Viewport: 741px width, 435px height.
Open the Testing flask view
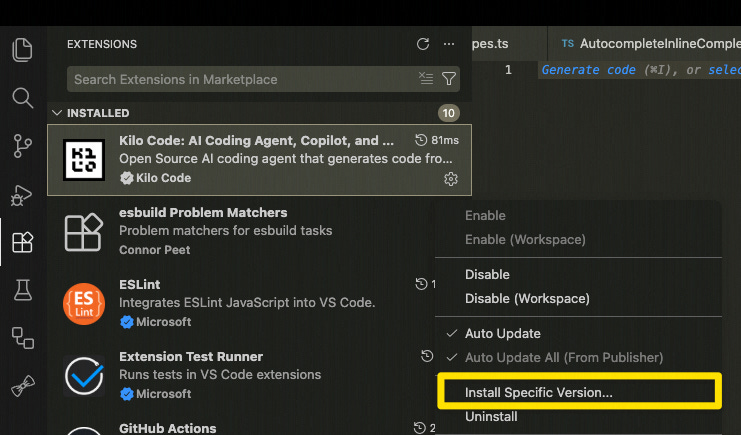pyautogui.click(x=22, y=290)
